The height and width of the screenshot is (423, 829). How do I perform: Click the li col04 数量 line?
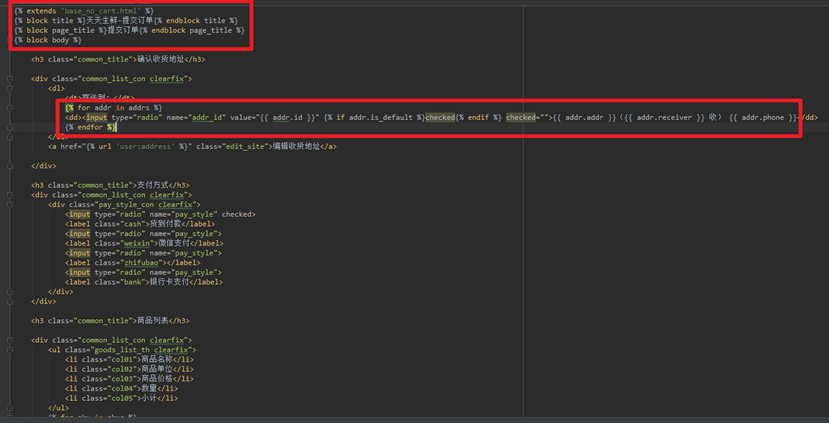click(122, 389)
